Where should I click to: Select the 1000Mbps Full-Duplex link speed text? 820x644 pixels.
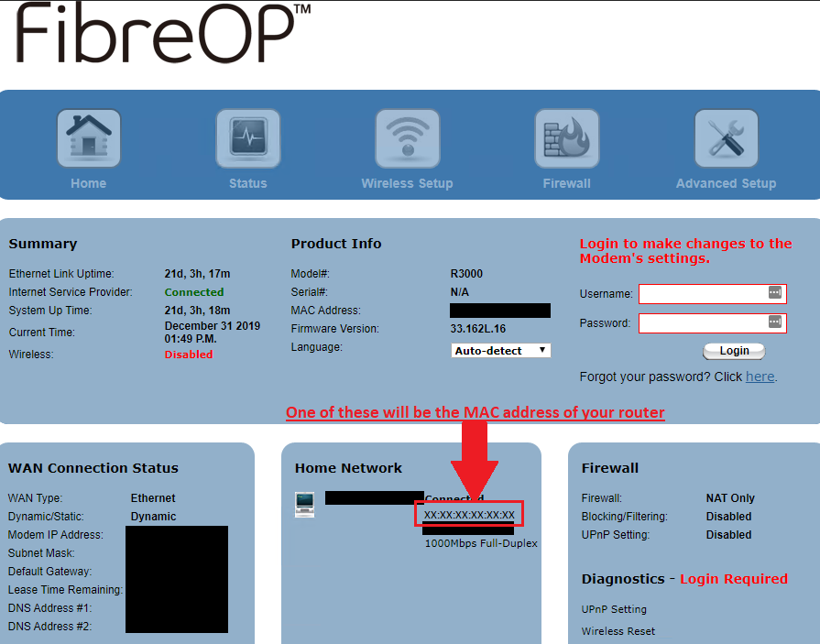[x=481, y=543]
